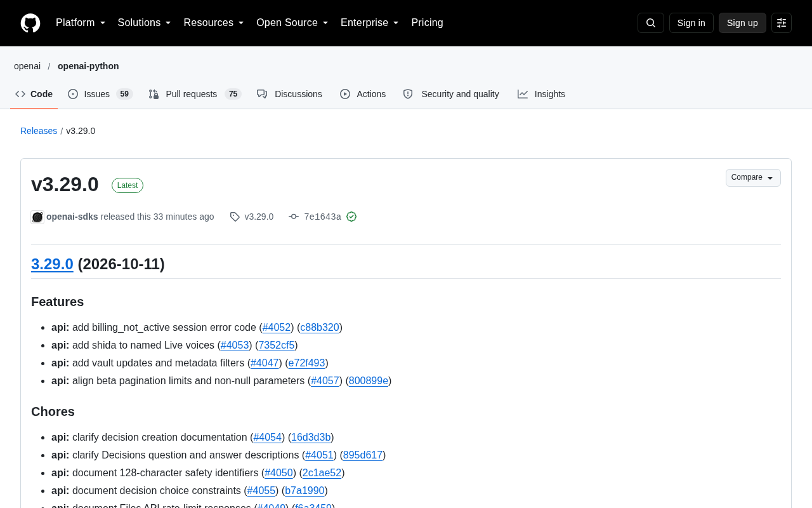Open pull request #4050 link

278,473
